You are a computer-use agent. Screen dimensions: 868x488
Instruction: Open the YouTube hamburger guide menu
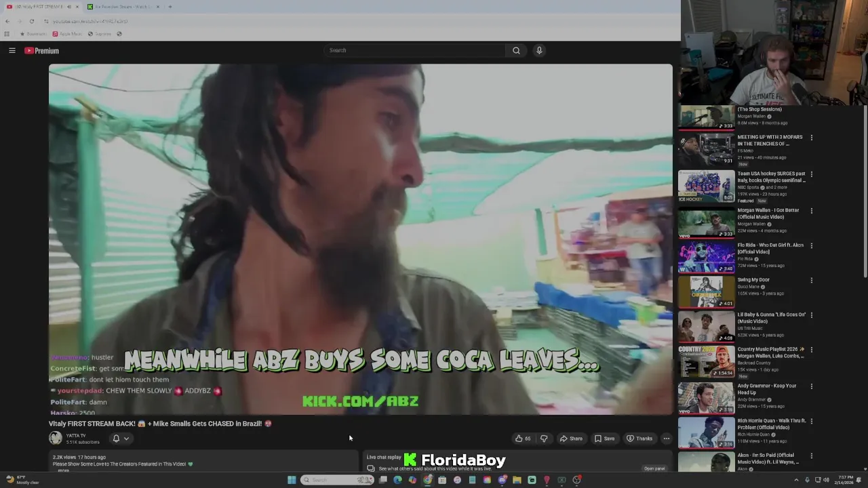click(x=12, y=50)
